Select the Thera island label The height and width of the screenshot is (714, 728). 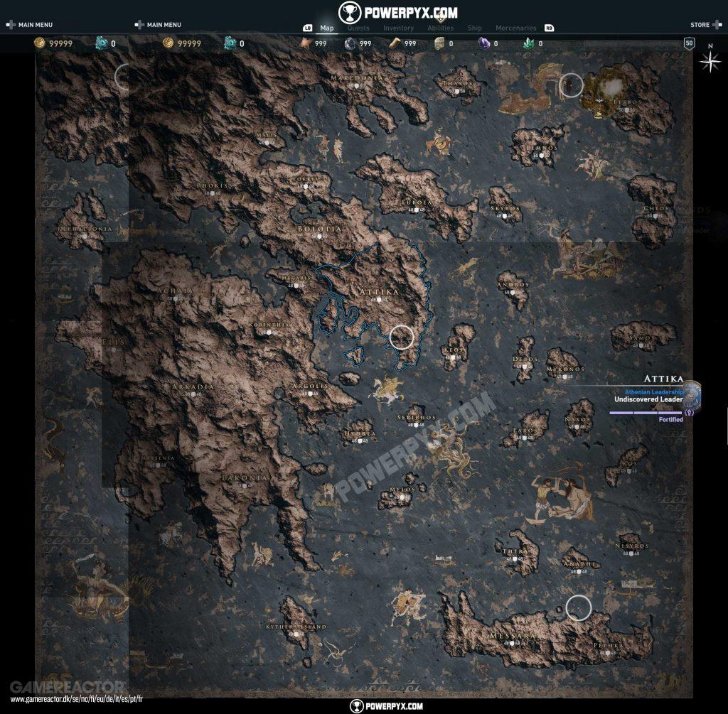pos(515,551)
